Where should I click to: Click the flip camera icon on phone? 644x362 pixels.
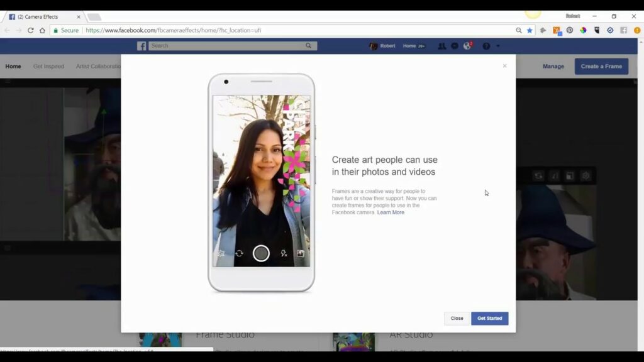pyautogui.click(x=240, y=254)
